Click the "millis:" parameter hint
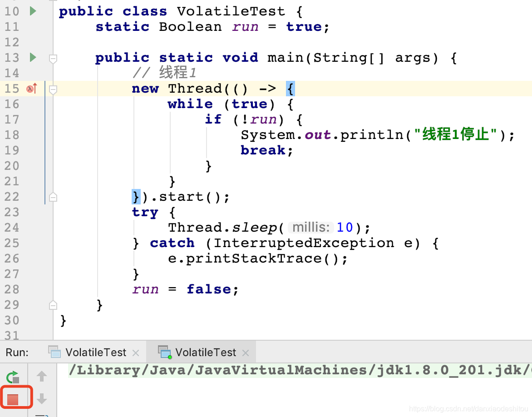This screenshot has width=532, height=417. (311, 227)
